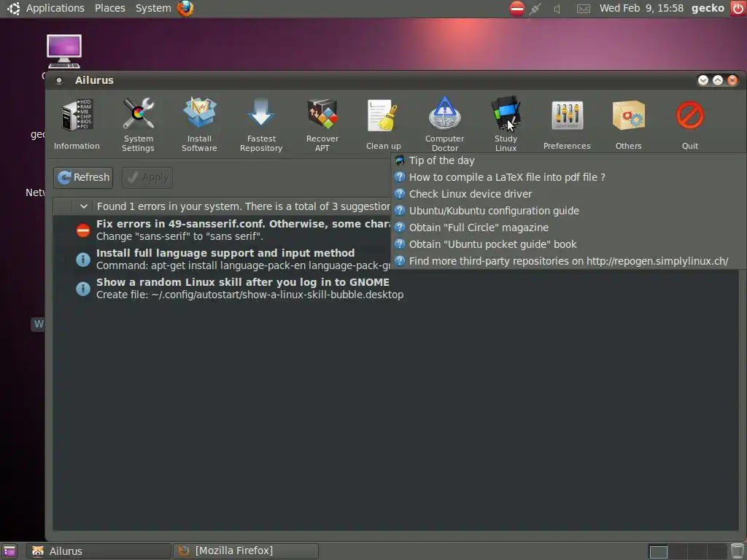This screenshot has height=560, width=747.
Task: Collapse the Found 1 errors group expander
Action: 83,206
